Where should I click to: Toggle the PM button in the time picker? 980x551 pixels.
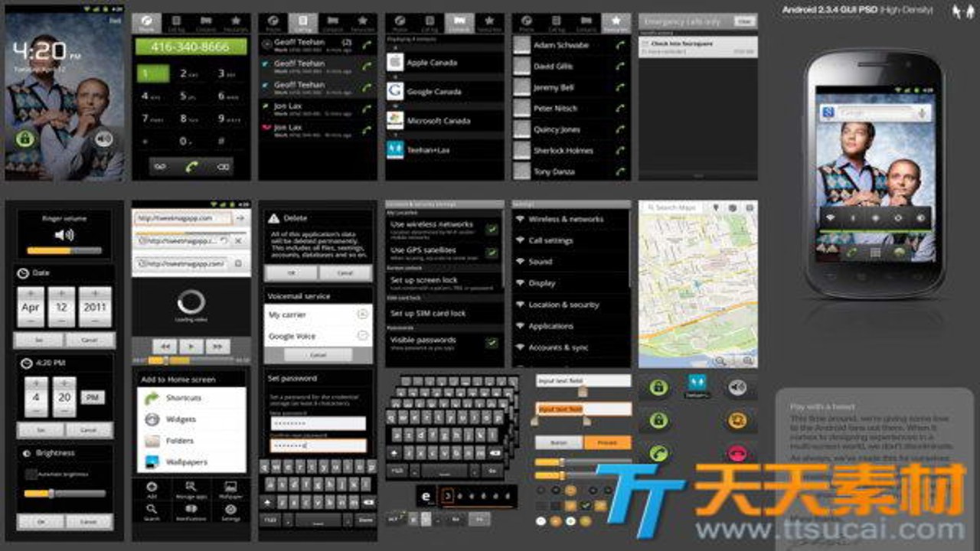point(92,397)
